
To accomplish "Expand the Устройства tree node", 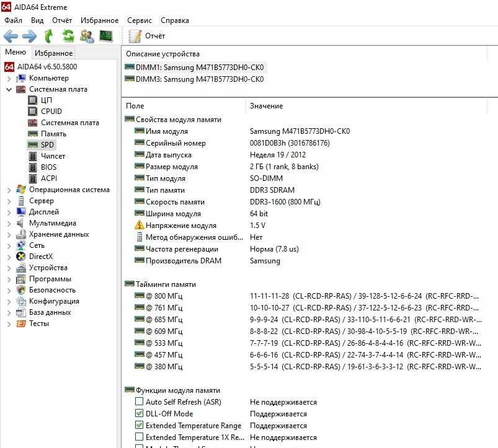I will (x=9, y=268).
